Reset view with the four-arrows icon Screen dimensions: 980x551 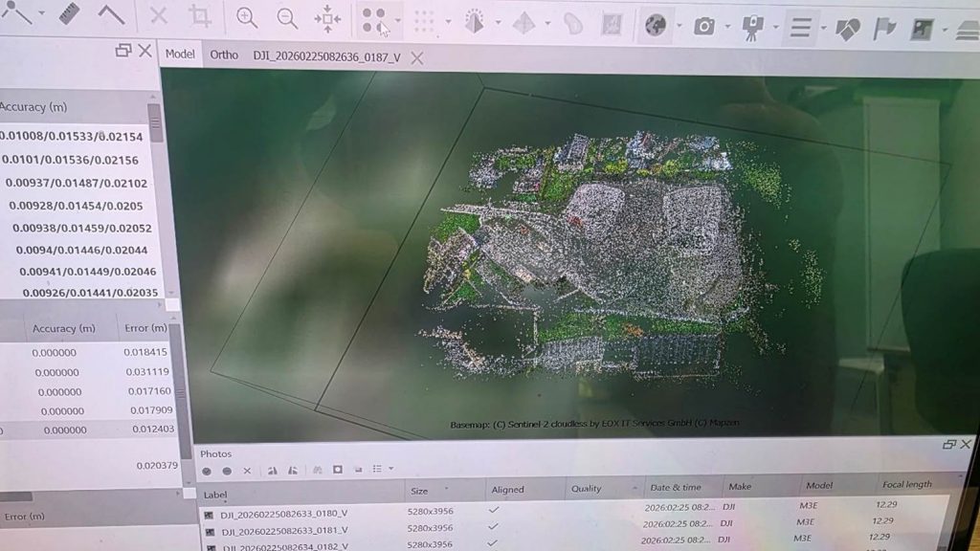pos(327,19)
